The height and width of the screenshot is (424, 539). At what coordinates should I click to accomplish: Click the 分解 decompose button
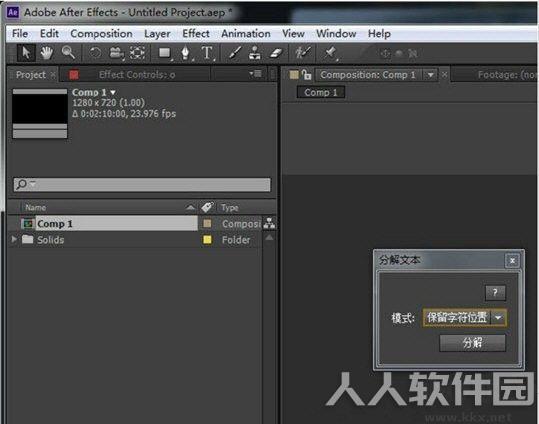click(472, 343)
